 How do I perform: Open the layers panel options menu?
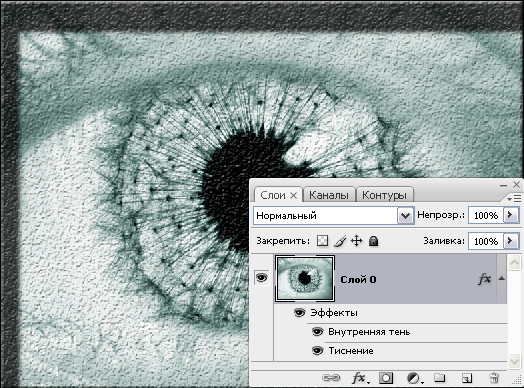(514, 199)
